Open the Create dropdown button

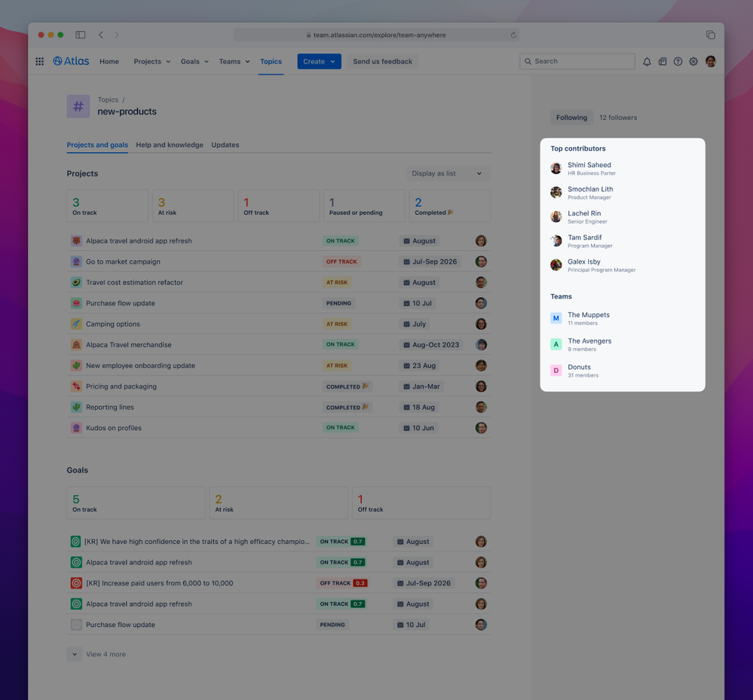pos(319,62)
